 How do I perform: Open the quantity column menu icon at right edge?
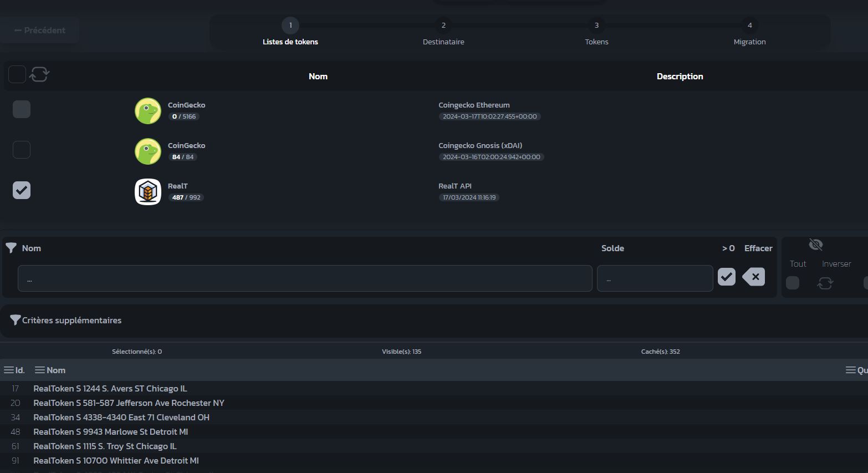pos(851,370)
